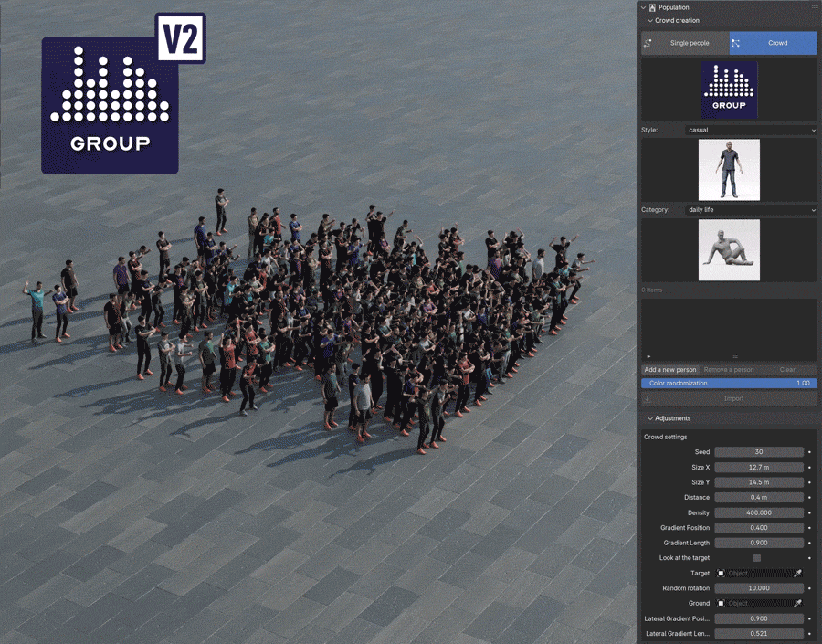Click the person icon on Single people button

click(x=650, y=43)
